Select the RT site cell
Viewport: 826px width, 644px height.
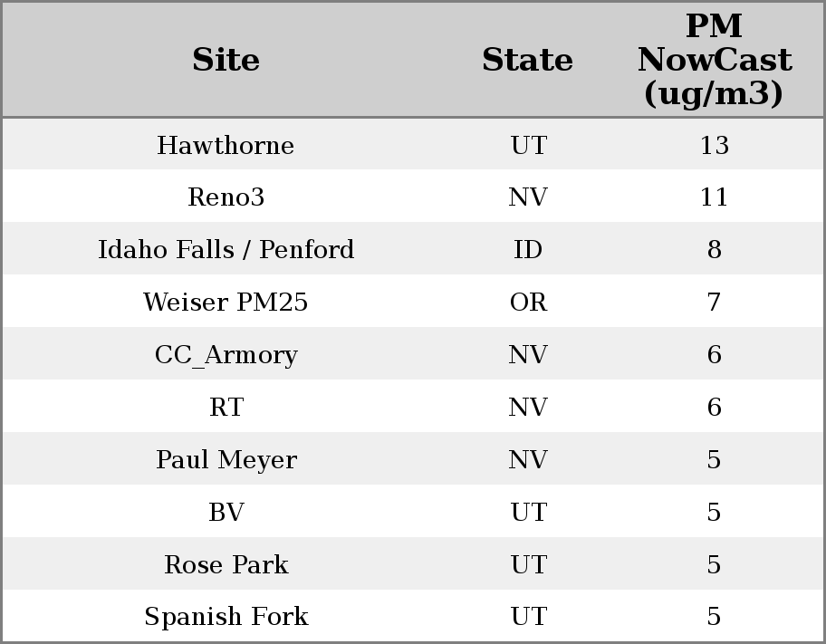(226, 408)
